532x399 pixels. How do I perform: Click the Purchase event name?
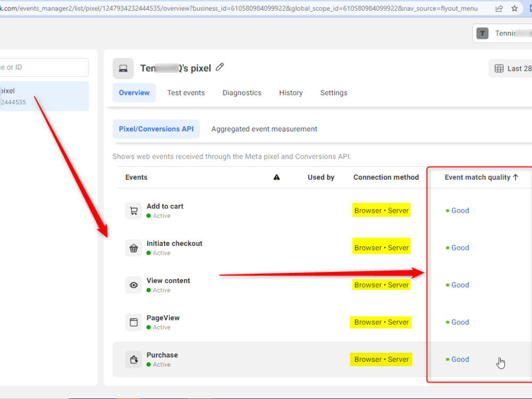[162, 355]
